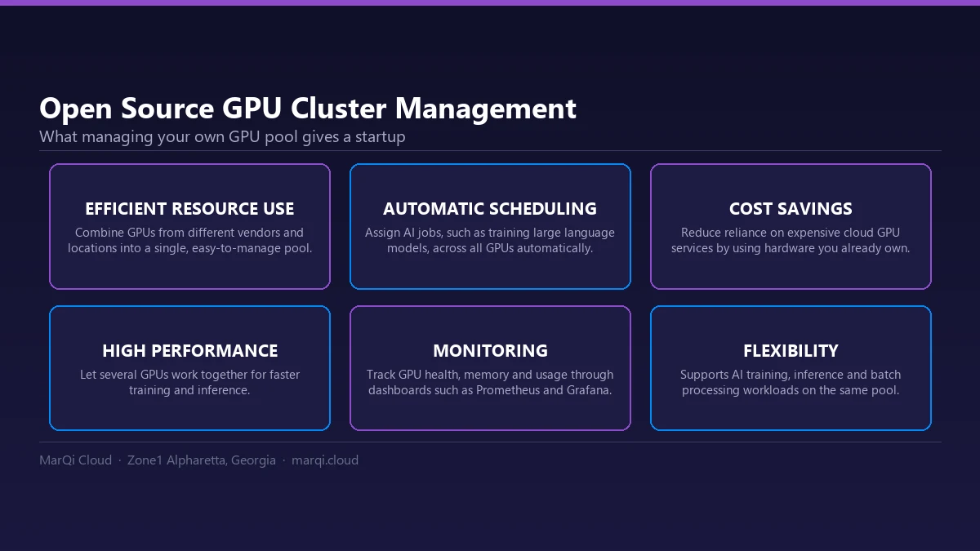
Task: Select subtitle 'What managing your own GPU pool gives a startup'
Action: [222, 136]
